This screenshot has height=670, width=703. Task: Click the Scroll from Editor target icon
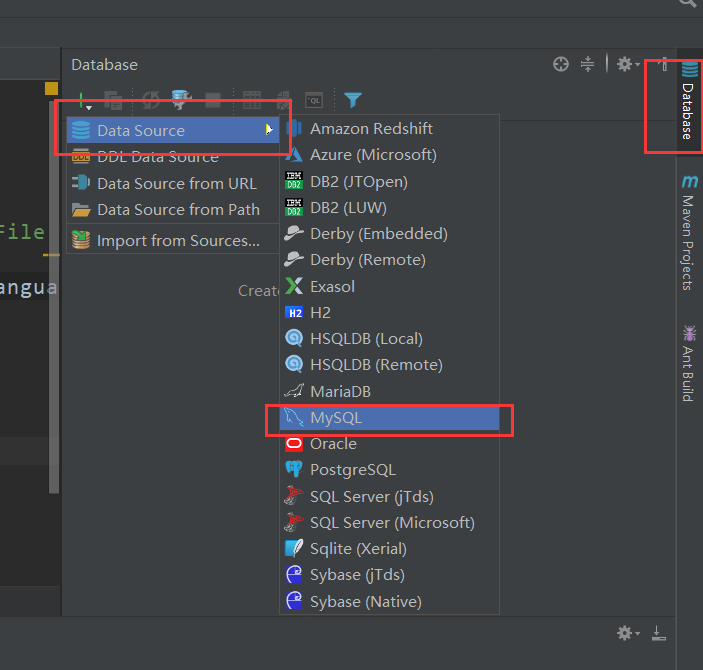coord(561,64)
